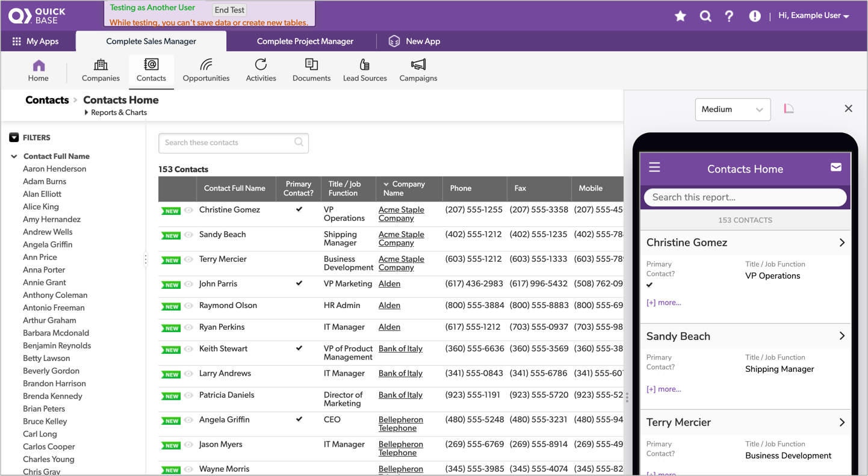Open the Contacts table tab
Viewport: 868px width, 476px height.
click(x=151, y=71)
